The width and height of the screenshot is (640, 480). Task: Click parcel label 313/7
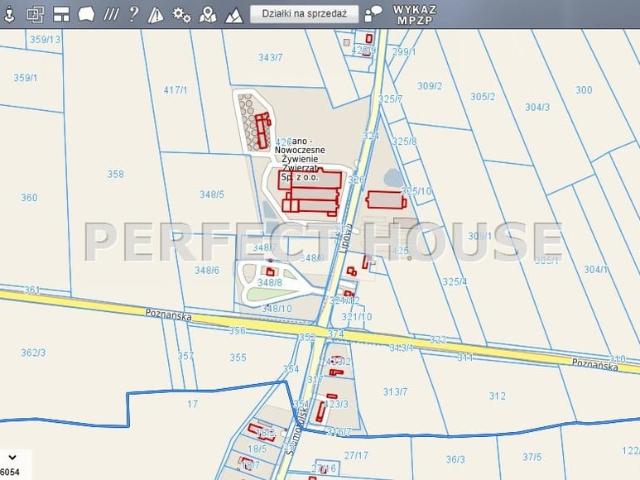click(x=395, y=392)
